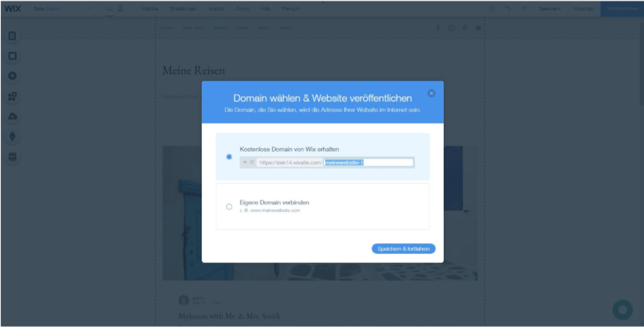The width and height of the screenshot is (644, 327).
Task: Click Vorschau in the top bar
Action: (584, 8)
